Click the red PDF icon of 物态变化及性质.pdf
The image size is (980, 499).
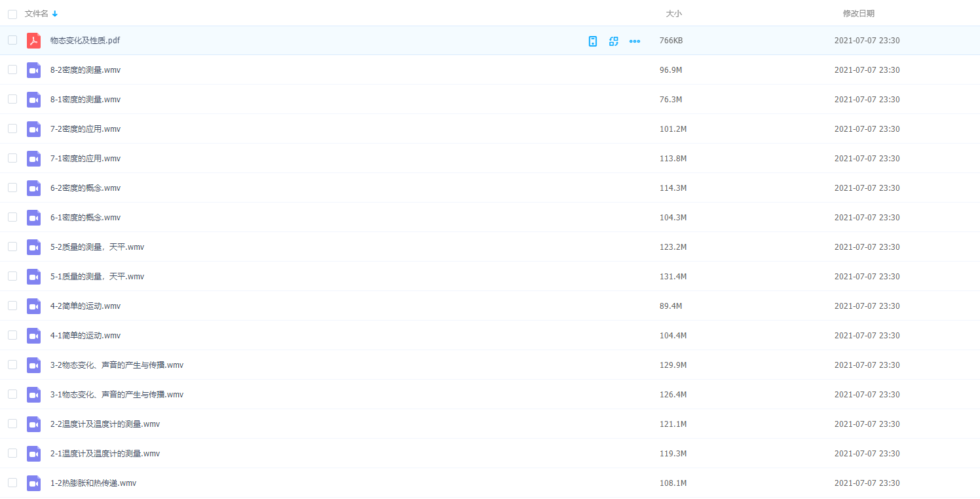[x=33, y=41]
